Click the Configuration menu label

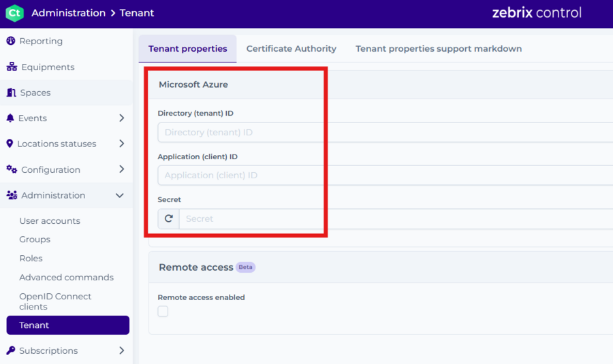point(51,169)
